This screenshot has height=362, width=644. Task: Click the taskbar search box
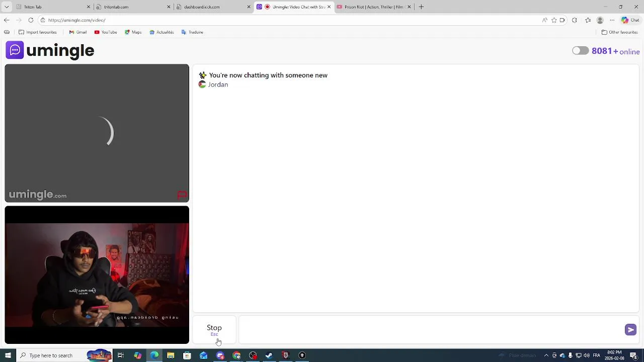click(64, 355)
